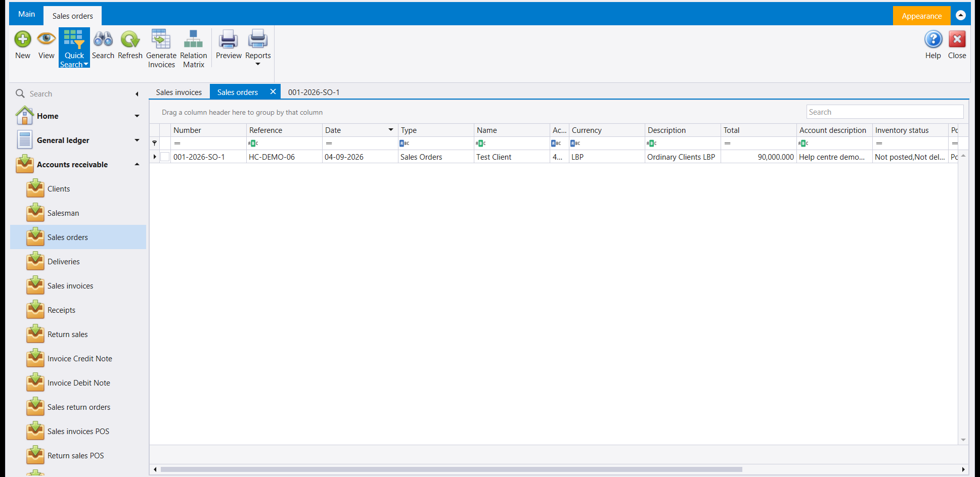Click vertical scrollbar down arrow
The height and width of the screenshot is (477, 980).
point(963,440)
